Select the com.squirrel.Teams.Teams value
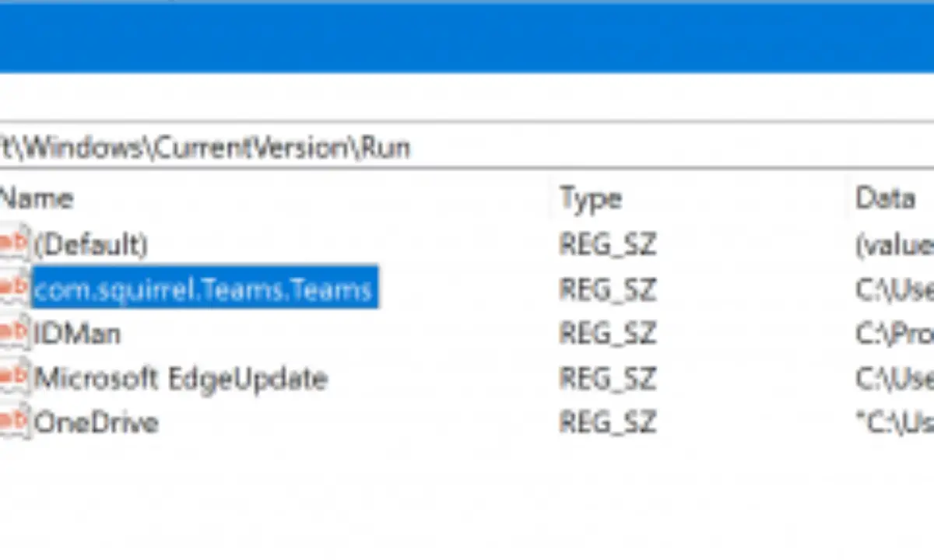 [x=205, y=289]
